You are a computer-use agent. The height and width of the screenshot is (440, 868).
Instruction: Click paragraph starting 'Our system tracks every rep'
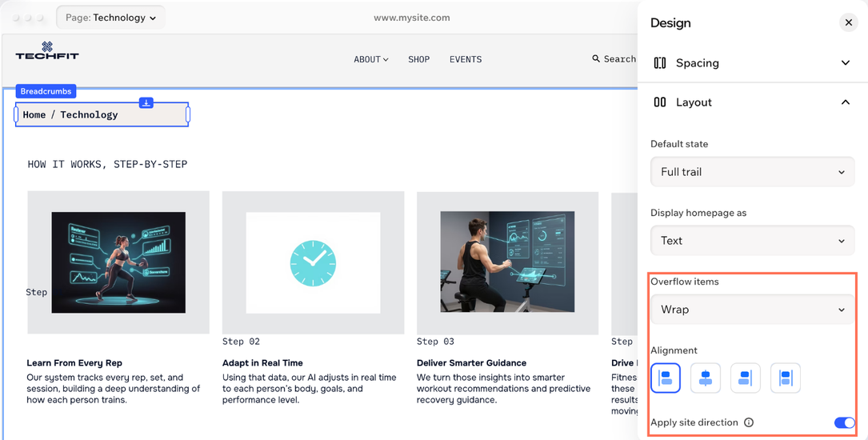pos(114,389)
